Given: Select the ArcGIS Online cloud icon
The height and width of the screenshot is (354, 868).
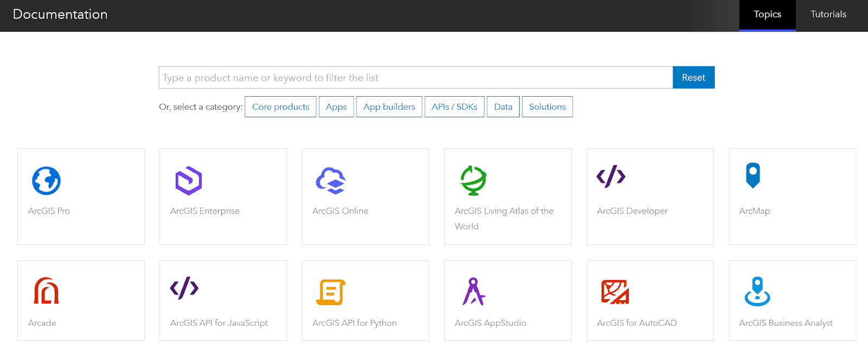Looking at the screenshot, I should (330, 181).
